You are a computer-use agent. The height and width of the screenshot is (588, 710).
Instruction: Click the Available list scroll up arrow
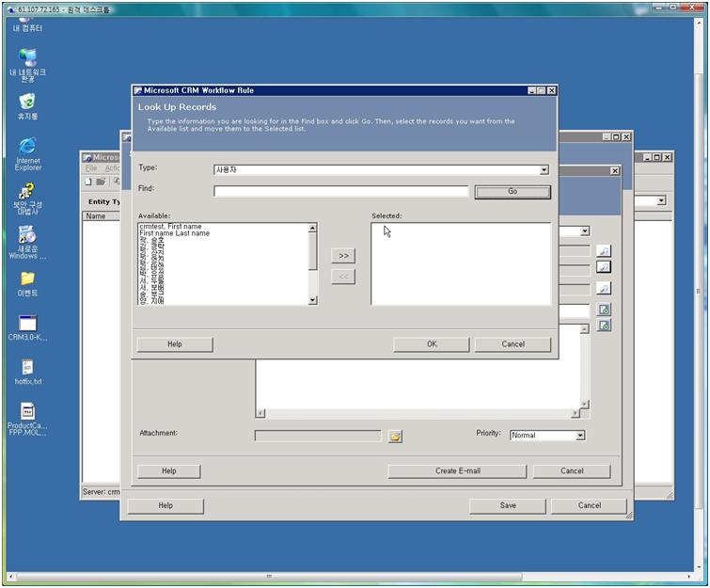coord(312,228)
